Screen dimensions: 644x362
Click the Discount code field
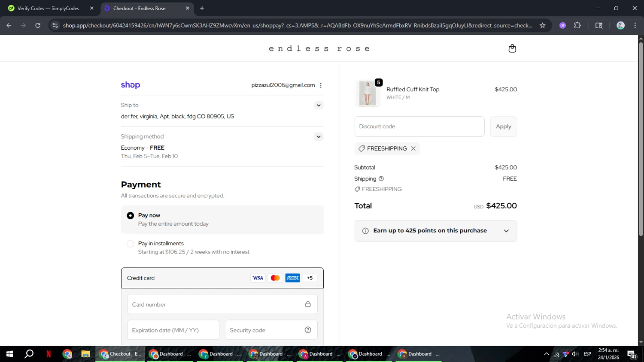click(419, 127)
